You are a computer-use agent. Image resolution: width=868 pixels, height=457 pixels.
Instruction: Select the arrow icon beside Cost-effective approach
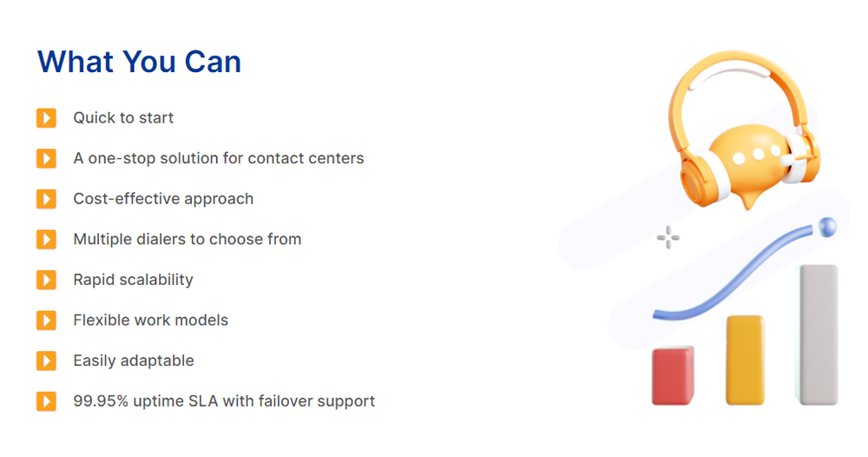pyautogui.click(x=47, y=199)
